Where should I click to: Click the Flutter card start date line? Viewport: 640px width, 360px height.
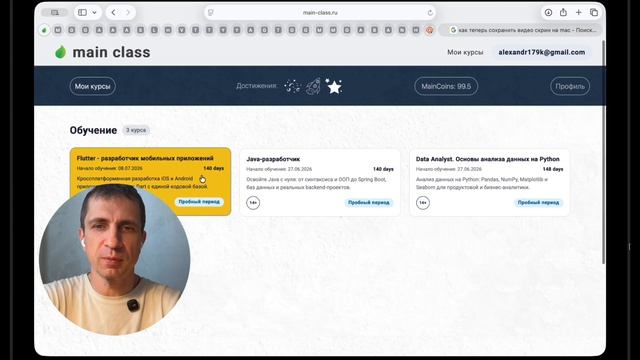pos(109,168)
